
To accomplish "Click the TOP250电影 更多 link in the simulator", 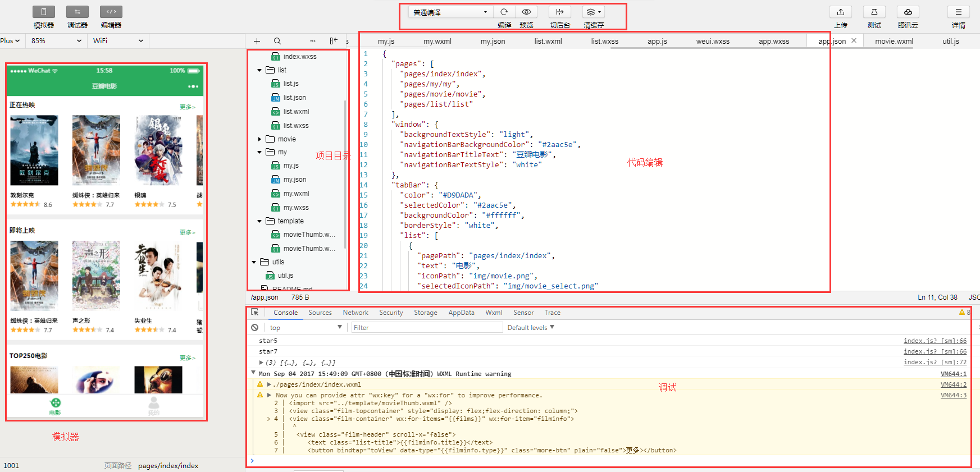I will (187, 358).
